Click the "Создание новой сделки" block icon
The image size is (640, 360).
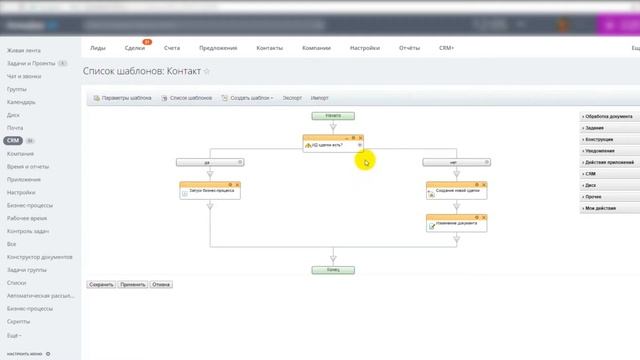[431, 193]
